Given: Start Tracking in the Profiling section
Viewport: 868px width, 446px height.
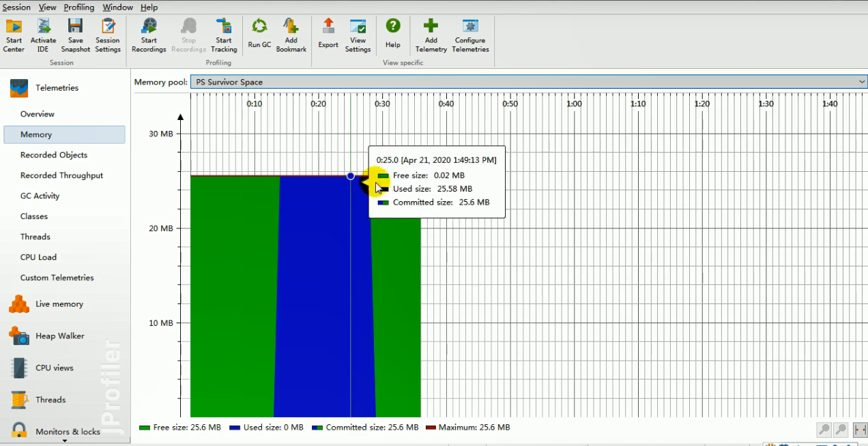Looking at the screenshot, I should click(224, 33).
